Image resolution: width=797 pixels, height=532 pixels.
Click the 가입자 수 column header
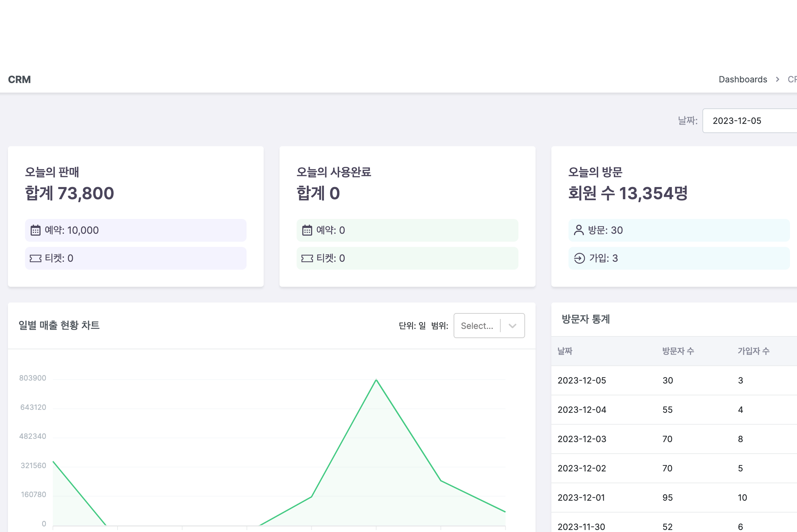click(754, 351)
